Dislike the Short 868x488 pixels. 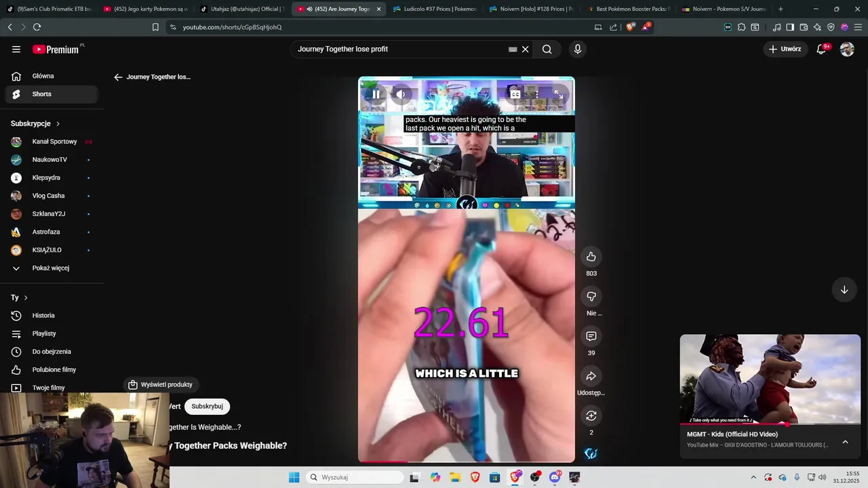[591, 296]
